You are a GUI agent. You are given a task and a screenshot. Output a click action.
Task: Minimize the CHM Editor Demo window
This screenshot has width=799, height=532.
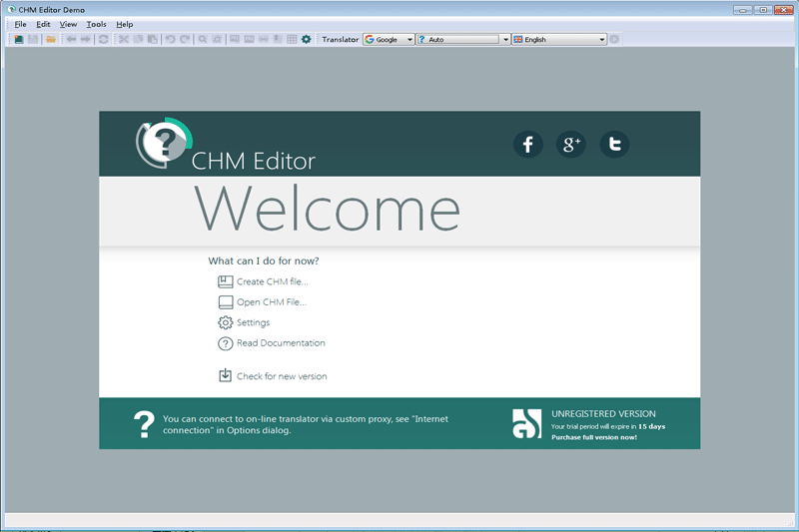click(743, 10)
